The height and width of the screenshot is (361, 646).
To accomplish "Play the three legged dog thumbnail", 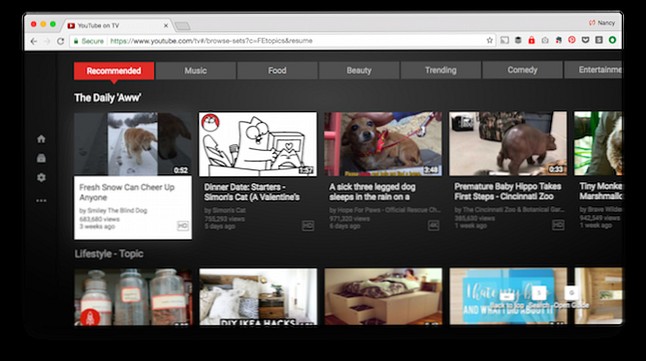I will [x=383, y=144].
